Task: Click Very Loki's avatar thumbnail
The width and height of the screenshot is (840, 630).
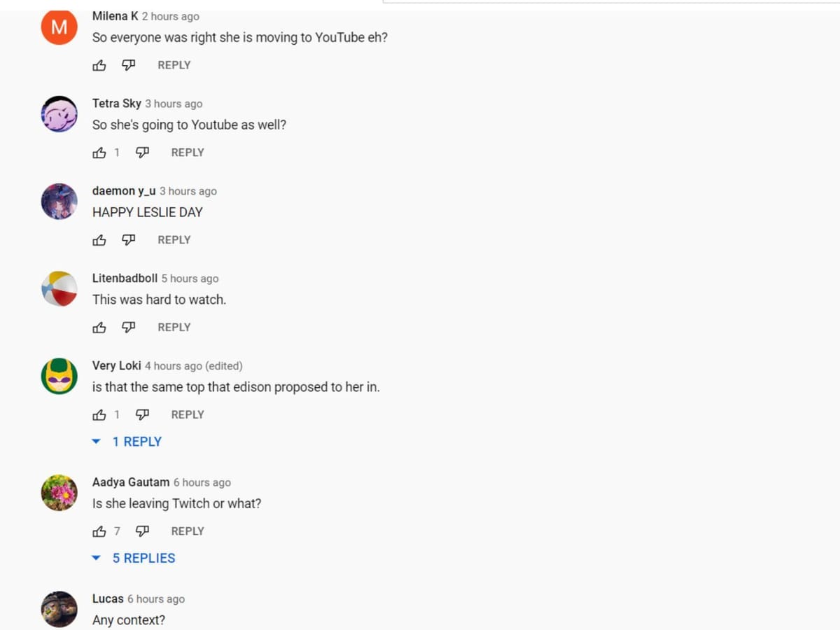Action: [59, 376]
